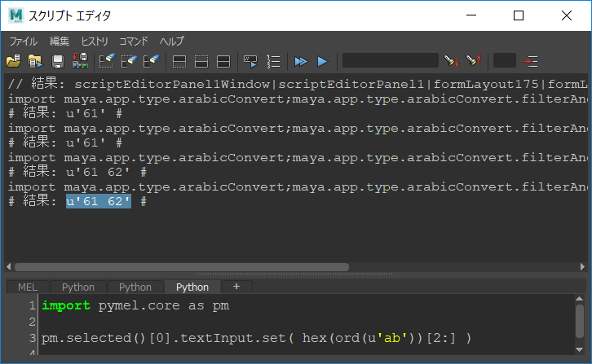This screenshot has width=592, height=364.
Task: Show both history and input panes
Action: click(x=223, y=62)
